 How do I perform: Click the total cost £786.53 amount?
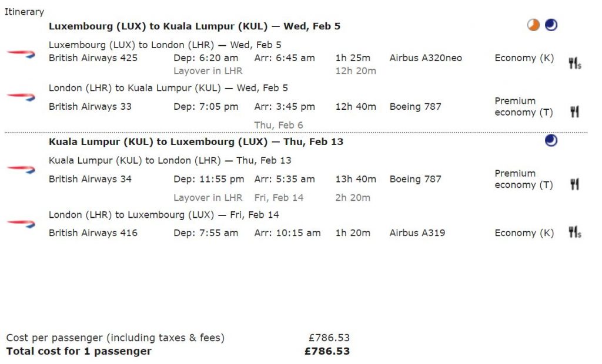(327, 351)
